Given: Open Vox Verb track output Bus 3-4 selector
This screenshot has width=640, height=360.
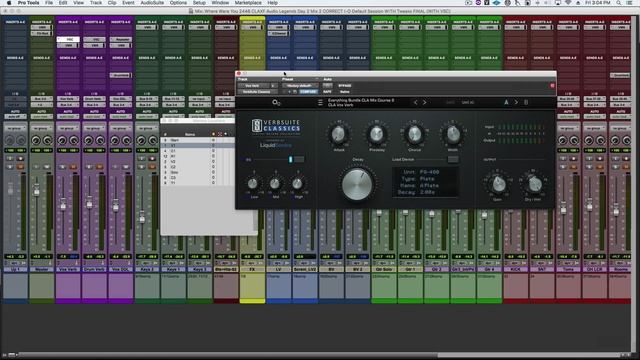Looking at the screenshot, I should coord(68,105).
